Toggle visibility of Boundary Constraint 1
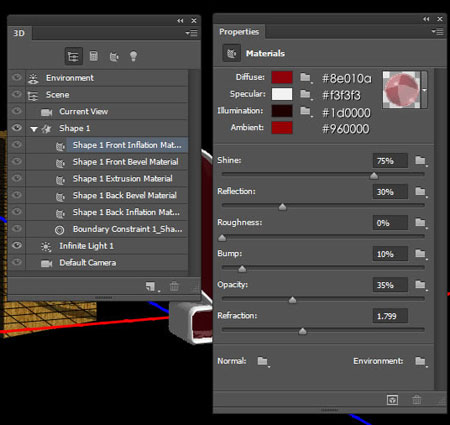 17,229
